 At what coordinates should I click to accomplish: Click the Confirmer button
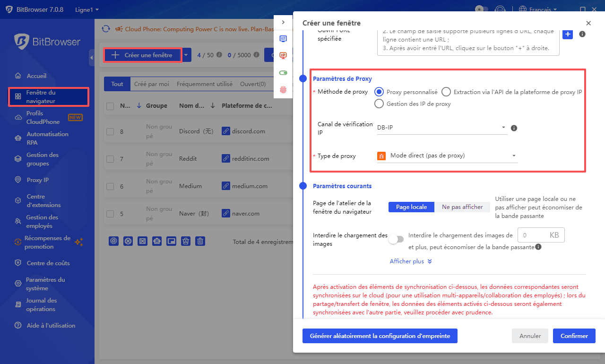(574, 336)
